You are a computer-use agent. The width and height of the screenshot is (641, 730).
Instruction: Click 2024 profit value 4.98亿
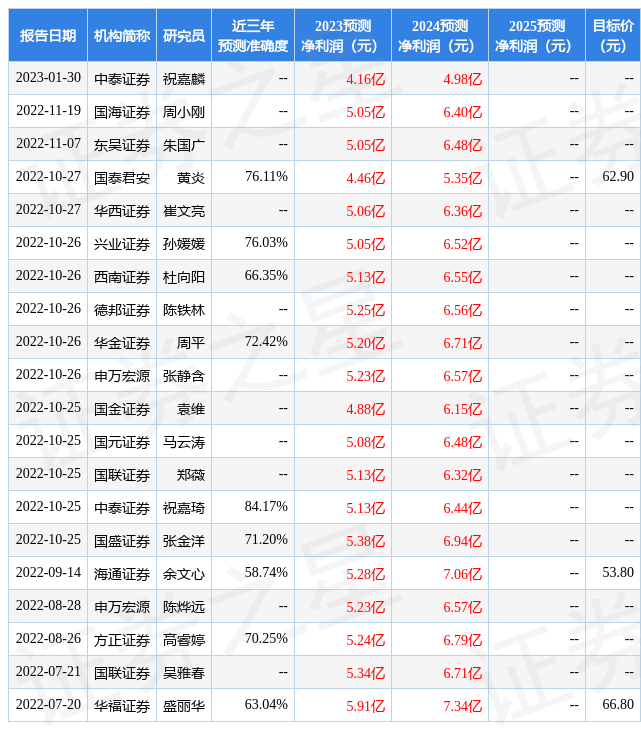(x=462, y=79)
